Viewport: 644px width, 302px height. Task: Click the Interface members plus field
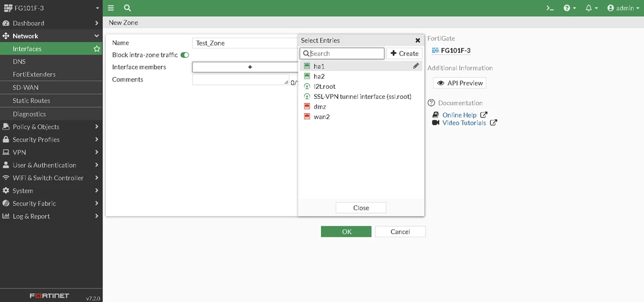click(x=245, y=67)
